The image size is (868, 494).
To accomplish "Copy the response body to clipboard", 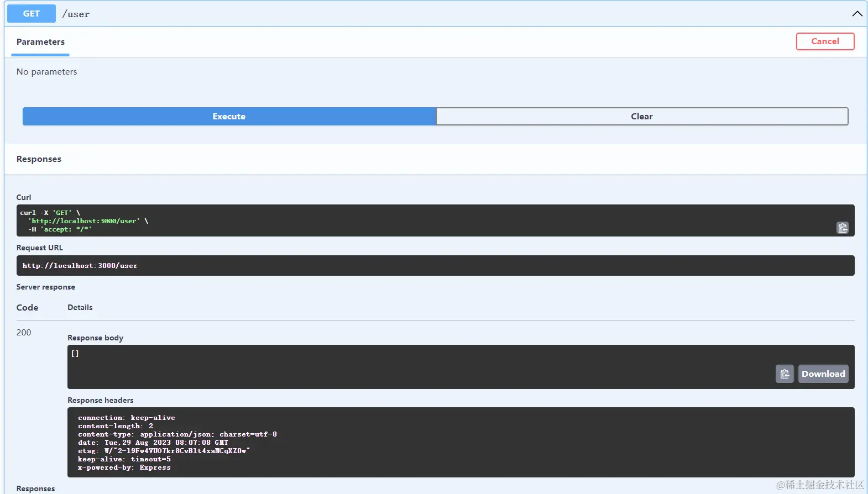I will coord(785,374).
